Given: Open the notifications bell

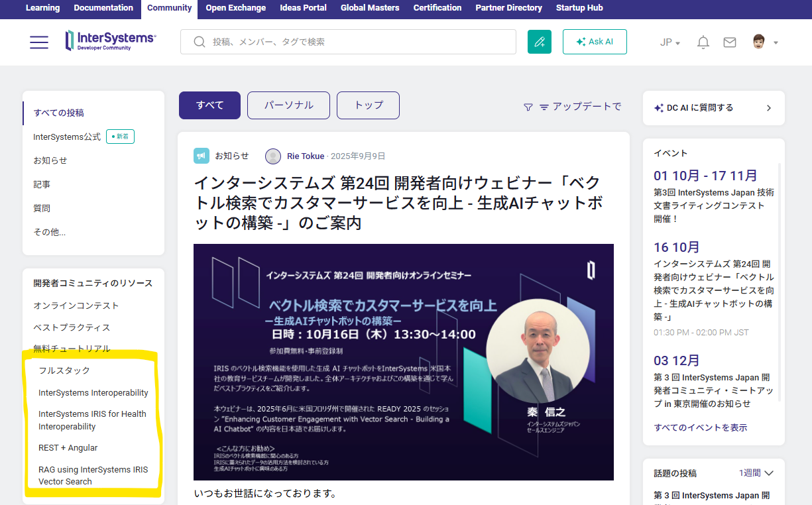Looking at the screenshot, I should (703, 42).
